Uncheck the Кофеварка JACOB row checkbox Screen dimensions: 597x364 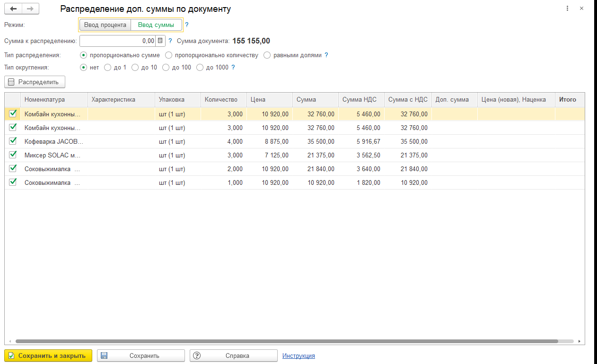[13, 141]
